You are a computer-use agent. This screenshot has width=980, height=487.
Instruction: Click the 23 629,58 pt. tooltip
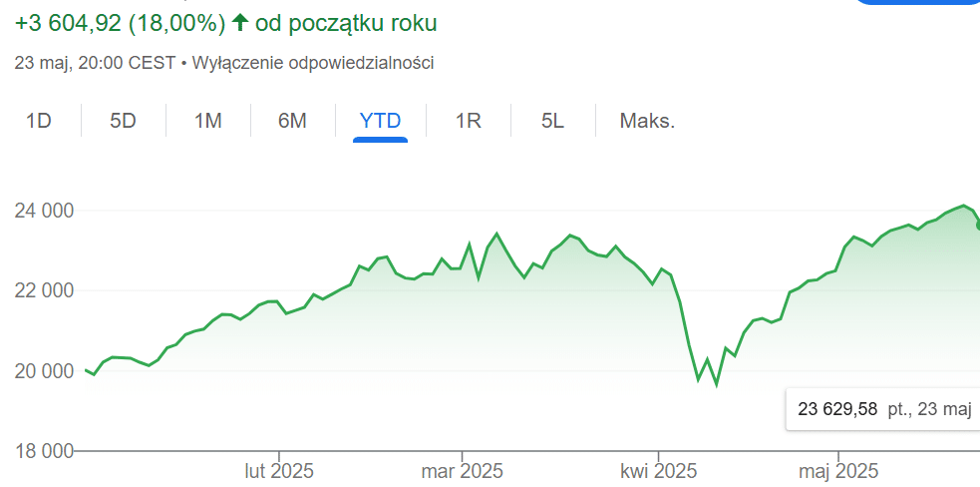882,408
